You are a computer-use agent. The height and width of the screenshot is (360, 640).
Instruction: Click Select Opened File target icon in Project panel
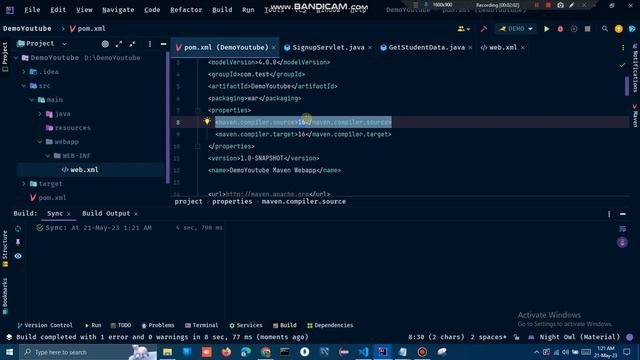(x=105, y=44)
